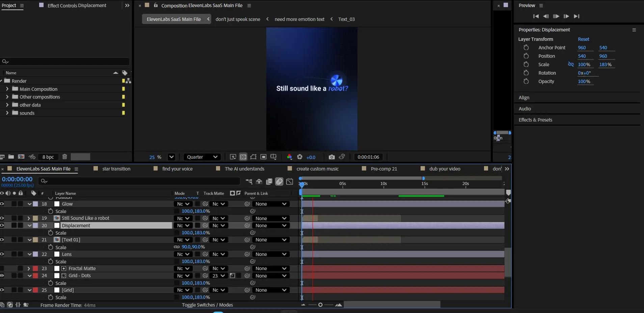This screenshot has width=644, height=313.
Task: Enable motion blur switch in timeline toolbar
Action: coord(279,182)
